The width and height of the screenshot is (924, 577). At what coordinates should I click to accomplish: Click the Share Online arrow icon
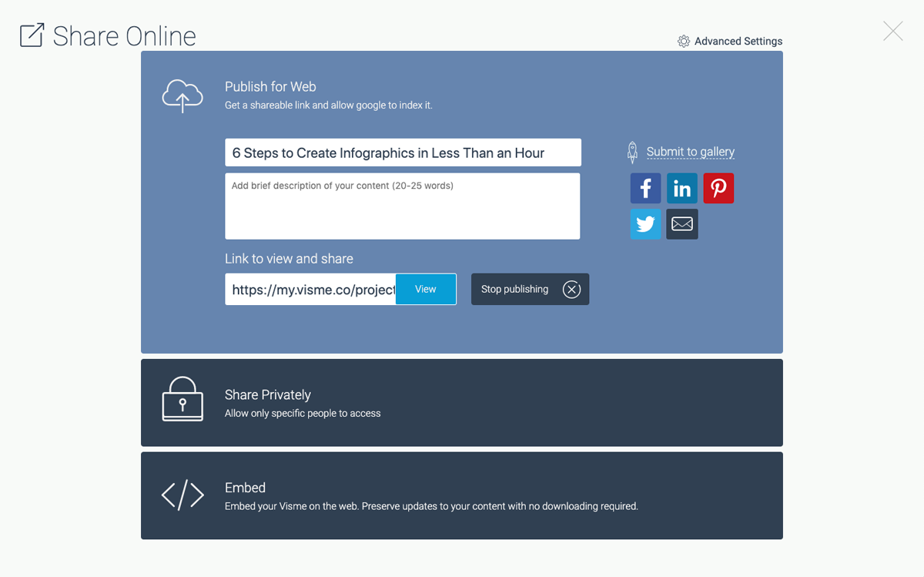pyautogui.click(x=32, y=35)
